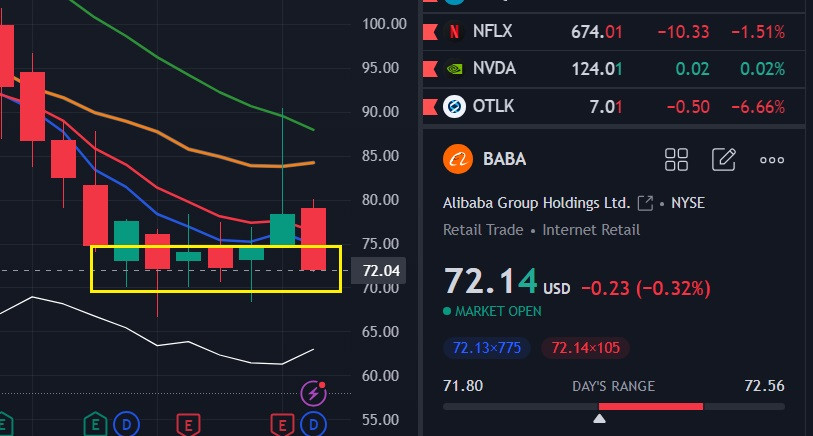Click the MARKET OPEN status
The image size is (813, 436).
[x=492, y=311]
